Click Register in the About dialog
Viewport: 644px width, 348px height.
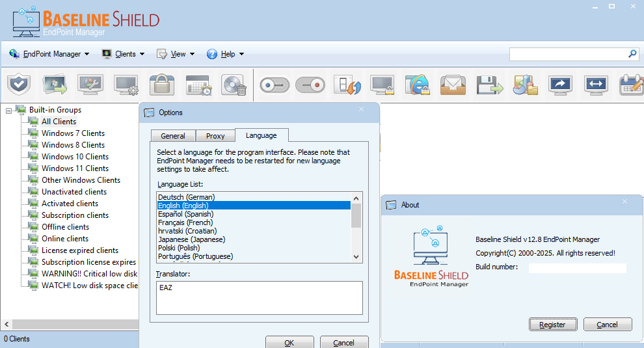(552, 325)
